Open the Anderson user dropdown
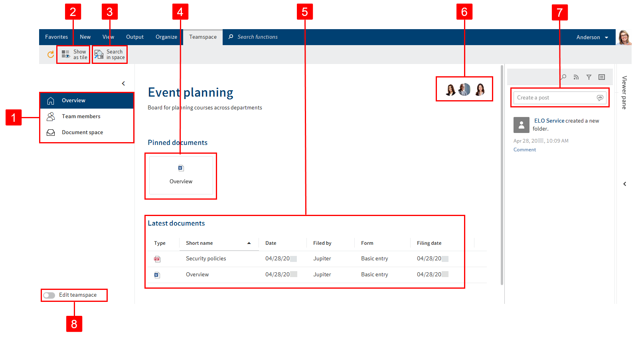644x337 pixels. click(592, 38)
